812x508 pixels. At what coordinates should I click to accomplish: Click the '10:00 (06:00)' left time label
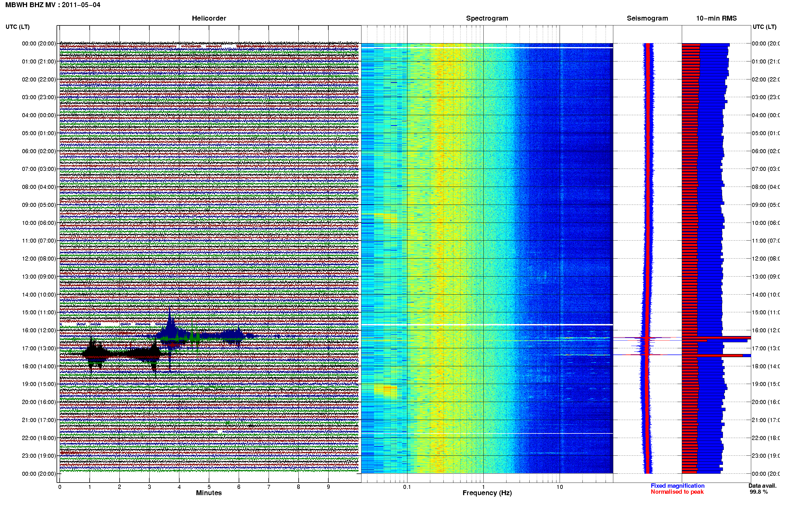coord(39,223)
